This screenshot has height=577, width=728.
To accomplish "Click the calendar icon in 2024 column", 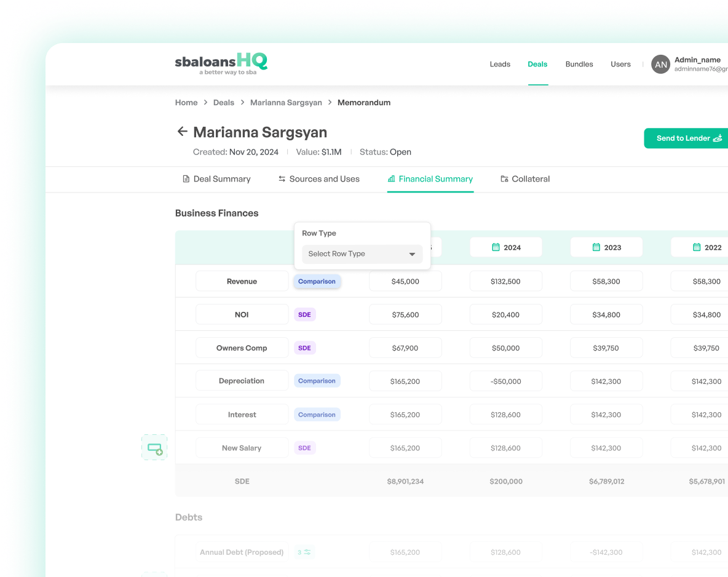I will [496, 247].
